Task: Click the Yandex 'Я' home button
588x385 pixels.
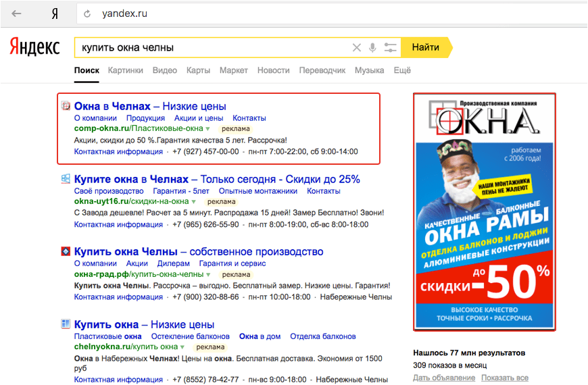Action: 54,14
